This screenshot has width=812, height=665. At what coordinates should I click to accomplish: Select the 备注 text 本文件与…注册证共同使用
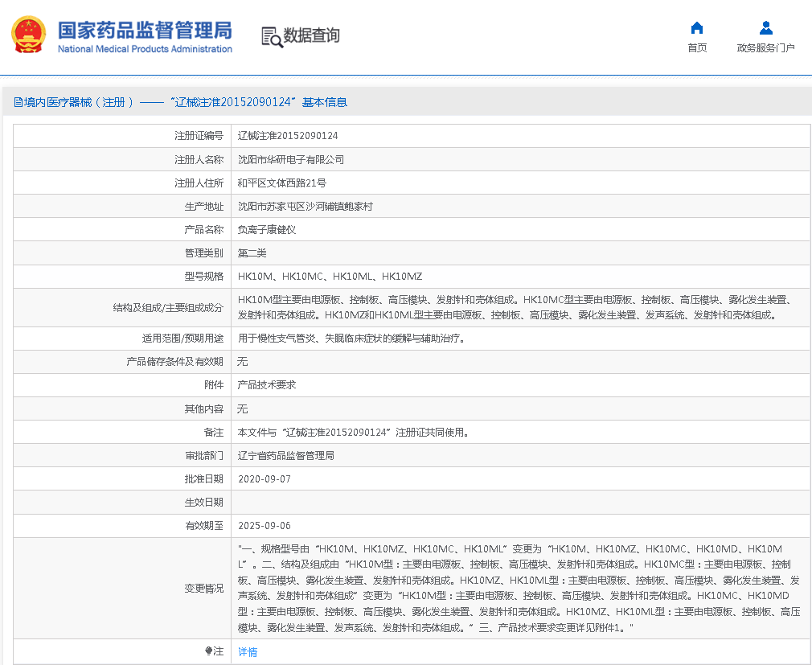pos(354,432)
